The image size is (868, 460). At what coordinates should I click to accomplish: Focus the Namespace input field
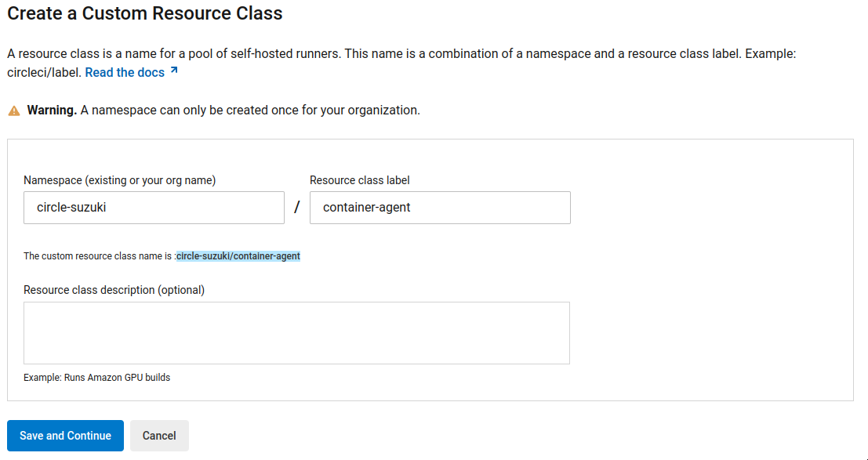[x=154, y=208]
